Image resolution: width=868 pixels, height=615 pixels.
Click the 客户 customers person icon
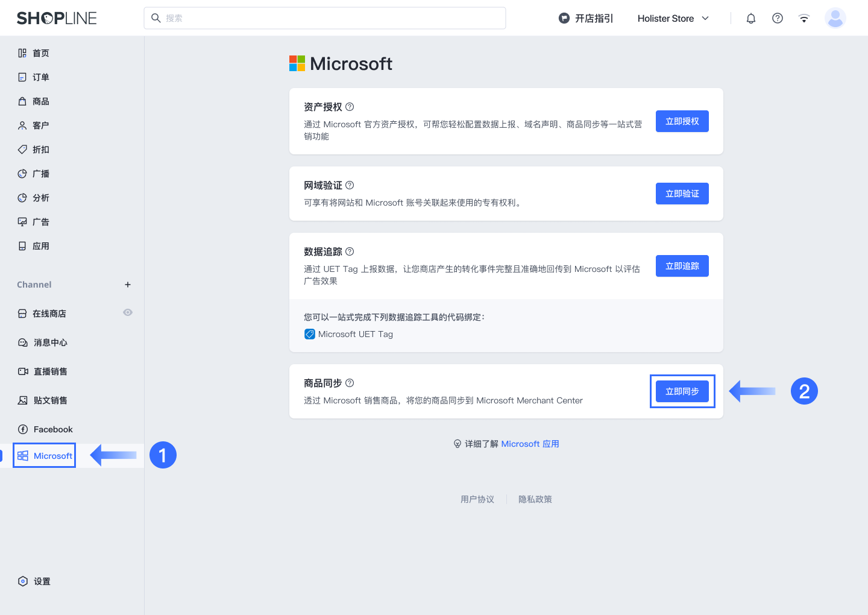(x=22, y=125)
